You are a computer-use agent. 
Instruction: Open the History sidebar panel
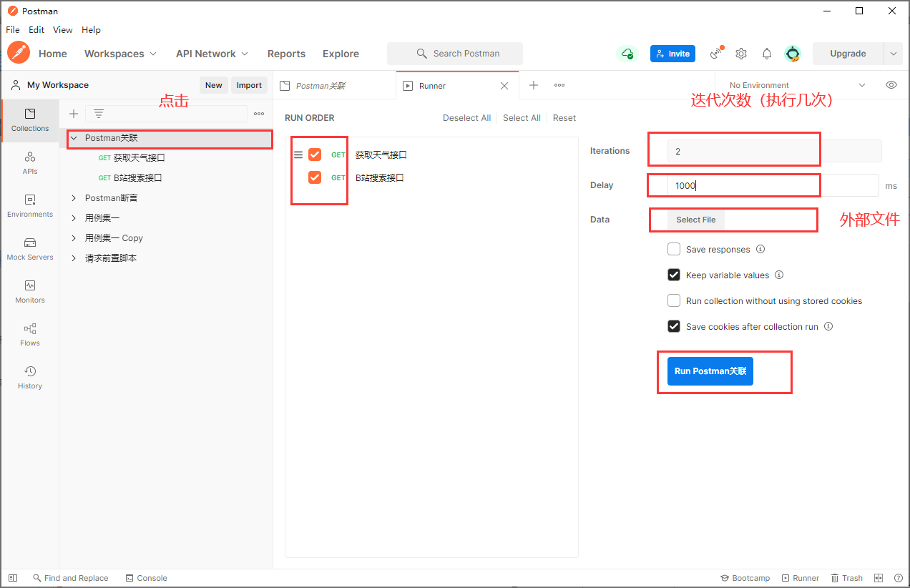point(30,378)
